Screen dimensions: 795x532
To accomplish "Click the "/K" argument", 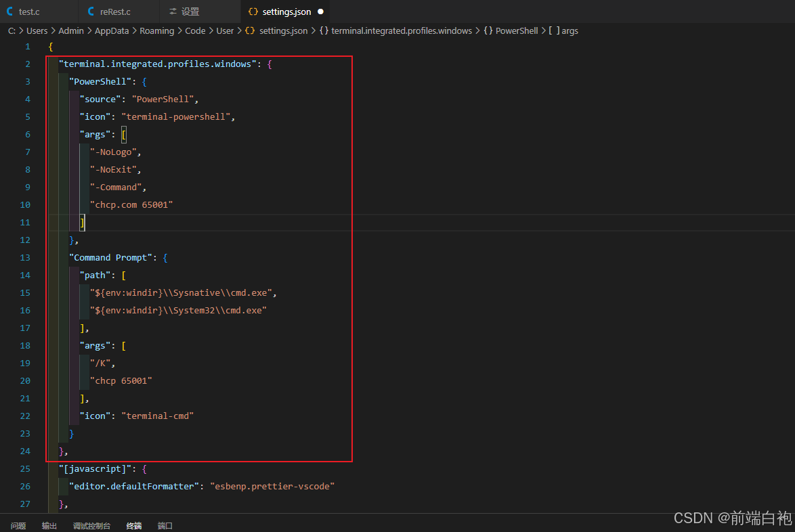I will point(100,363).
